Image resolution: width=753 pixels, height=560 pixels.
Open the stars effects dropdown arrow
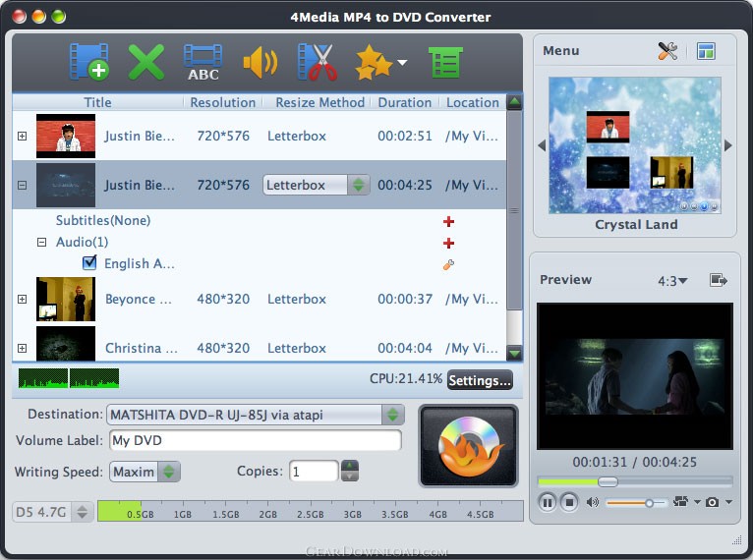(x=402, y=62)
